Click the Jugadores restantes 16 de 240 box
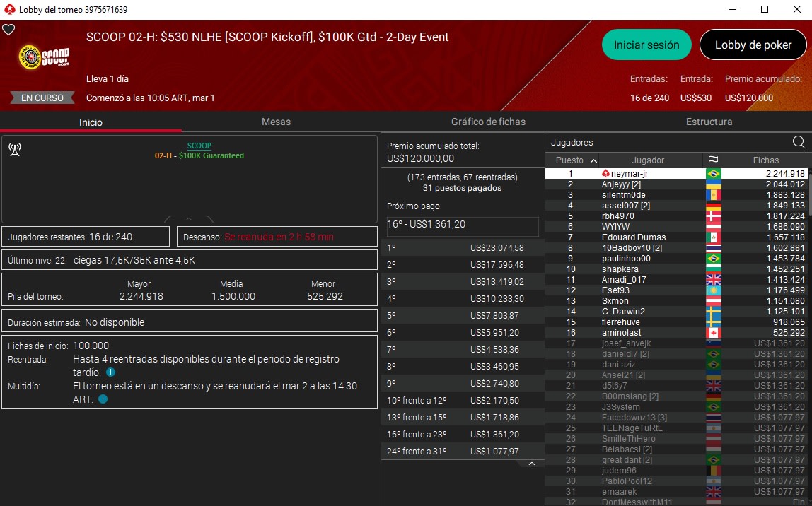812x506 pixels. tap(86, 237)
